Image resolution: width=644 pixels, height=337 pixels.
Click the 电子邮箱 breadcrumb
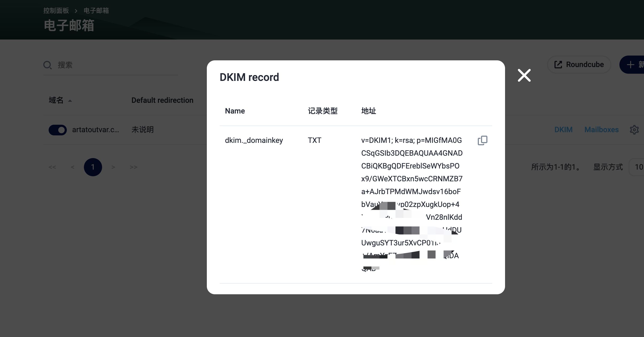pos(96,11)
